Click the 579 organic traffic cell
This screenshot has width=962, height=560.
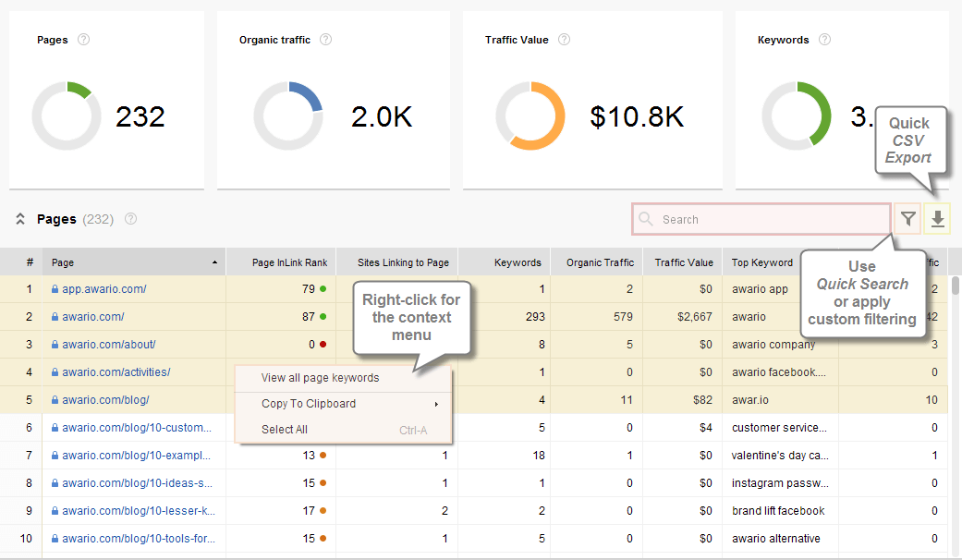click(623, 316)
